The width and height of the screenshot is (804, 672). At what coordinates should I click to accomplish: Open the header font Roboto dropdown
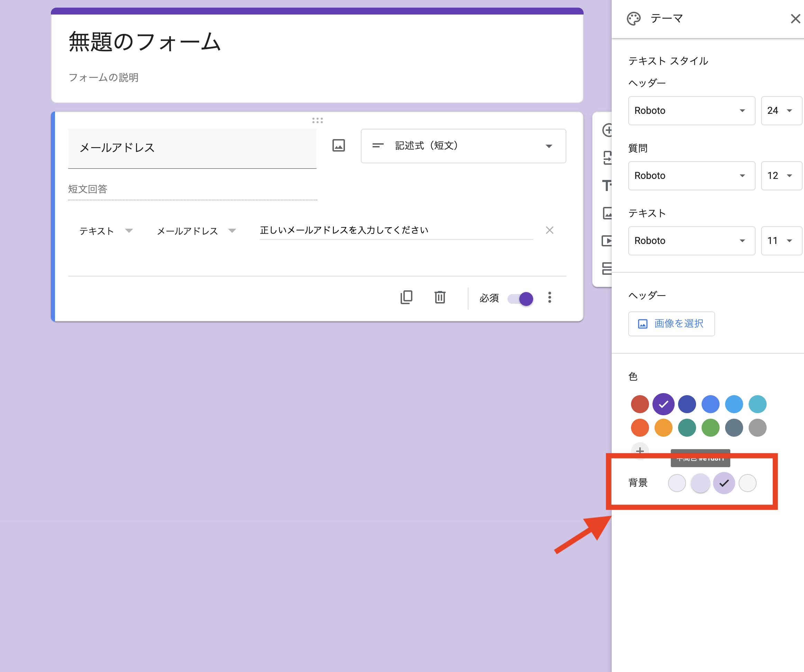tap(691, 111)
